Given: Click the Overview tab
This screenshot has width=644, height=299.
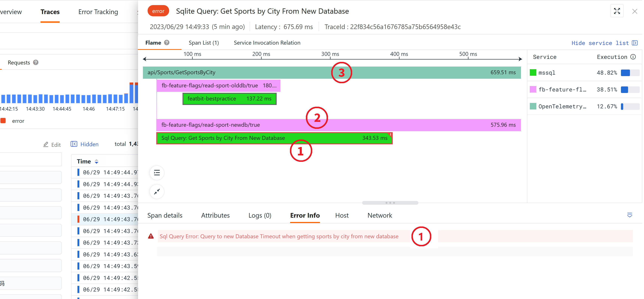Looking at the screenshot, I should (11, 12).
